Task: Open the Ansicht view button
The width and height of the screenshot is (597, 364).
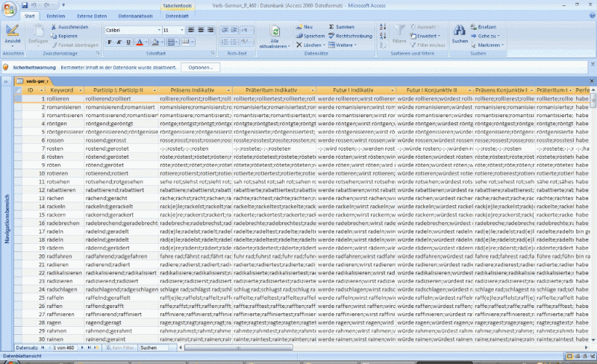Action: coord(13,34)
